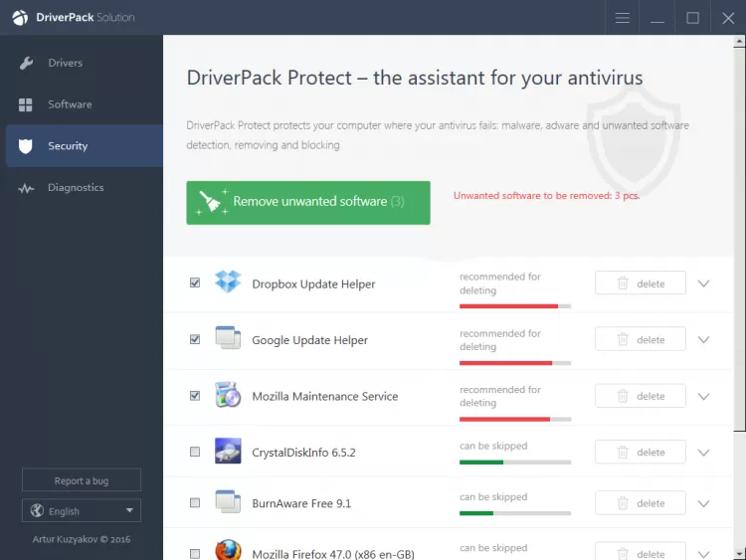Screen dimensions: 746x560
Task: Click the 'Unwanted software to be removed' notice
Action: coord(547,196)
